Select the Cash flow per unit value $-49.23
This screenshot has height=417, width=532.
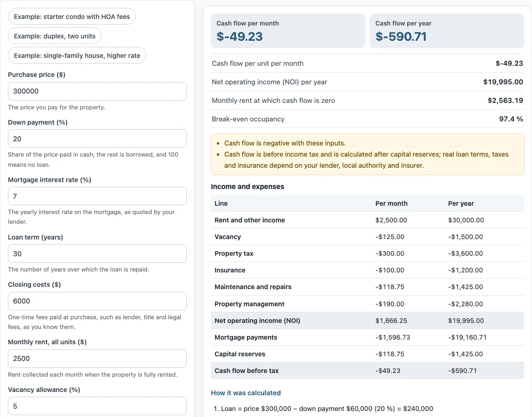[x=509, y=63]
